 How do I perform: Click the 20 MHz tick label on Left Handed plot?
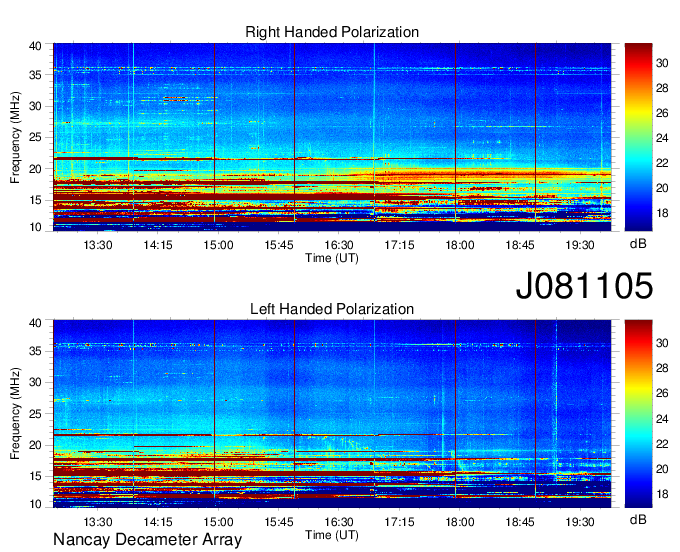tap(35, 445)
